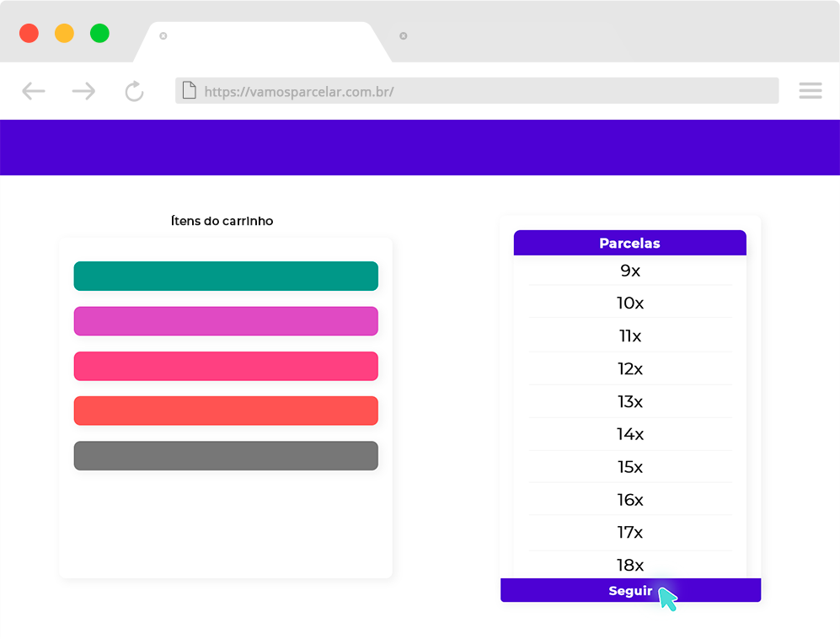Image resolution: width=840 pixels, height=639 pixels.
Task: Click the gray cart item bar
Action: 226,456
